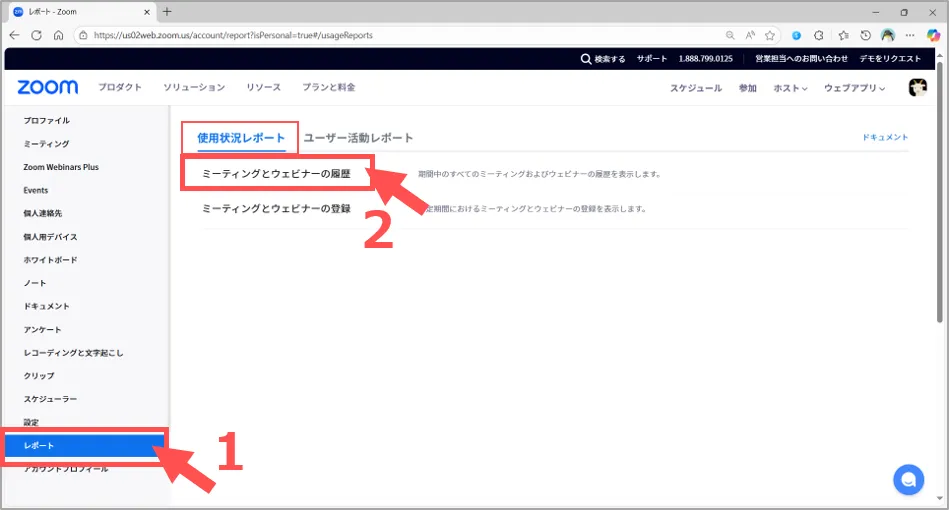Open ミーティングとウェビナーの登録 report link
Image resolution: width=949 pixels, height=510 pixels.
click(276, 209)
